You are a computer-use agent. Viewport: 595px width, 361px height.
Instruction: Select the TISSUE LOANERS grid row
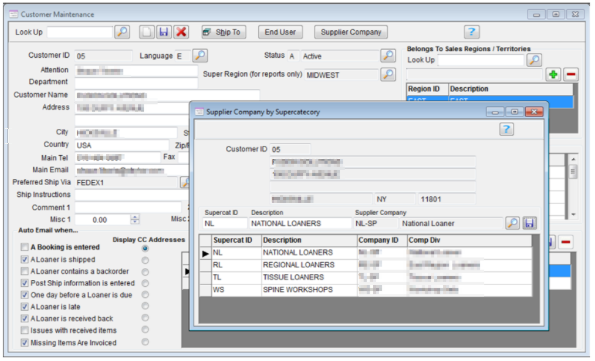tap(366, 277)
